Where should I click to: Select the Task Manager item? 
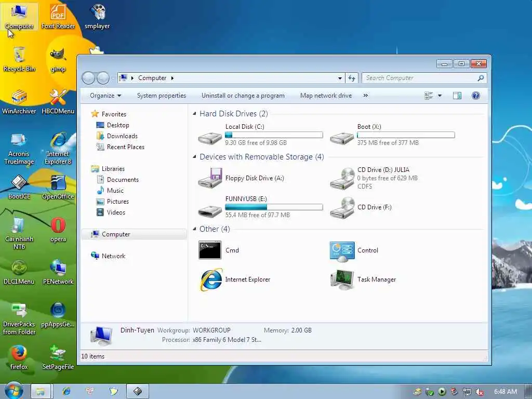pos(363,279)
